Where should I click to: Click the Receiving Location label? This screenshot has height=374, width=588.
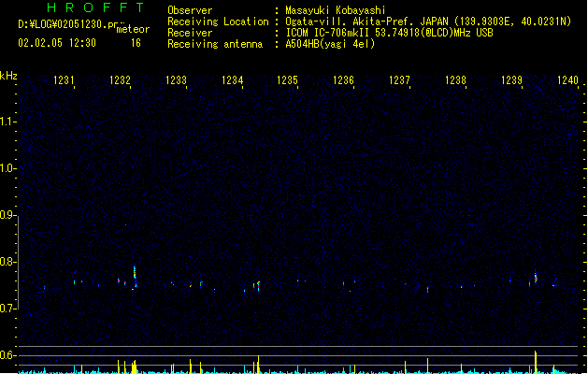coord(218,22)
